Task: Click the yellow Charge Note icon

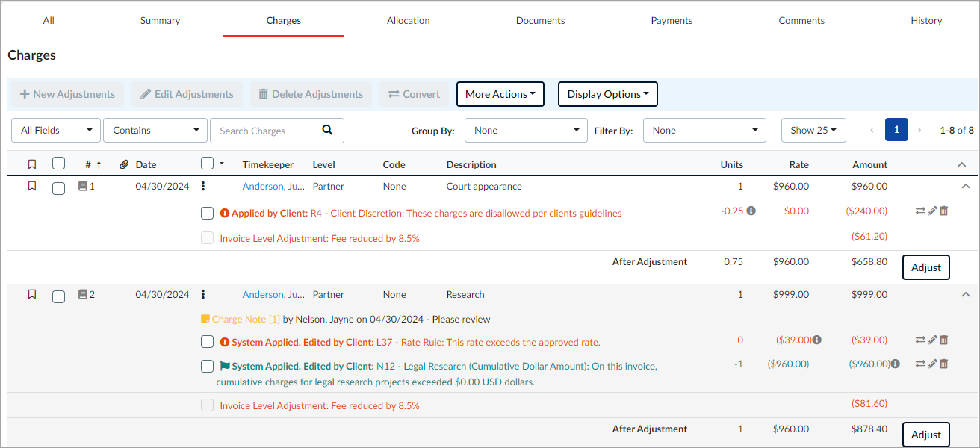Action: click(x=205, y=319)
